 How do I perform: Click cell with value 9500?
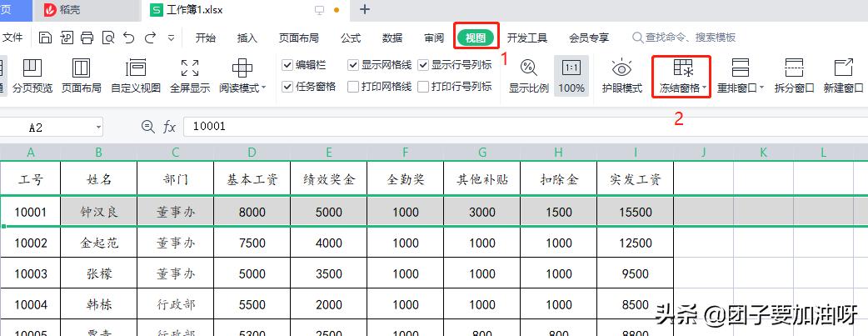click(636, 274)
